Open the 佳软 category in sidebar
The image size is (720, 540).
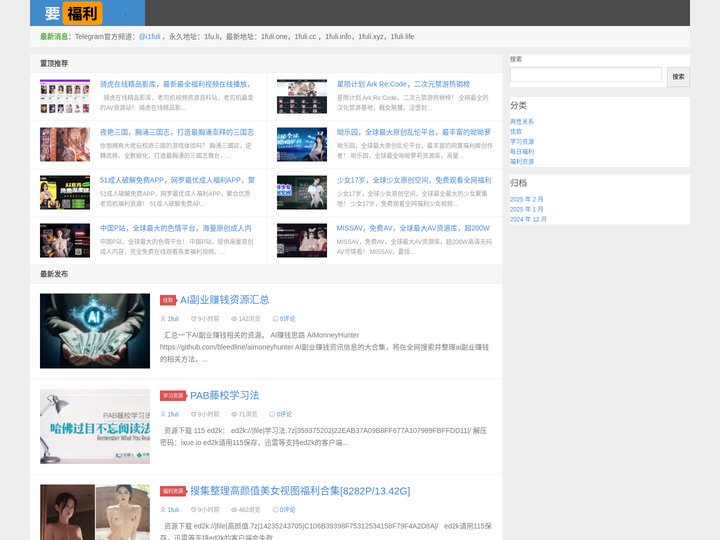click(516, 131)
